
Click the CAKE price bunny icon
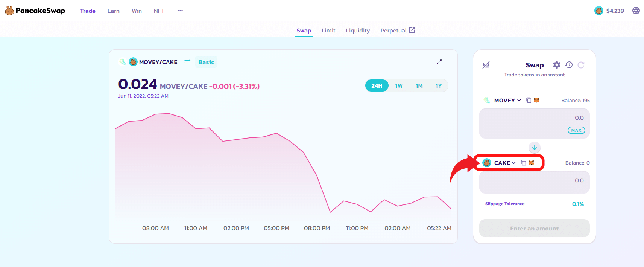[598, 11]
